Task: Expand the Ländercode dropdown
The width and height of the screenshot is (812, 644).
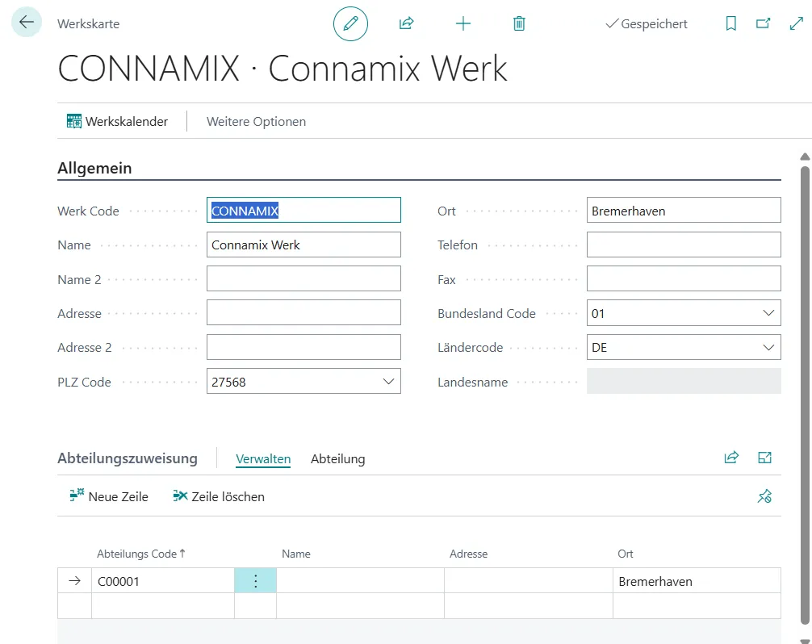Action: point(768,348)
